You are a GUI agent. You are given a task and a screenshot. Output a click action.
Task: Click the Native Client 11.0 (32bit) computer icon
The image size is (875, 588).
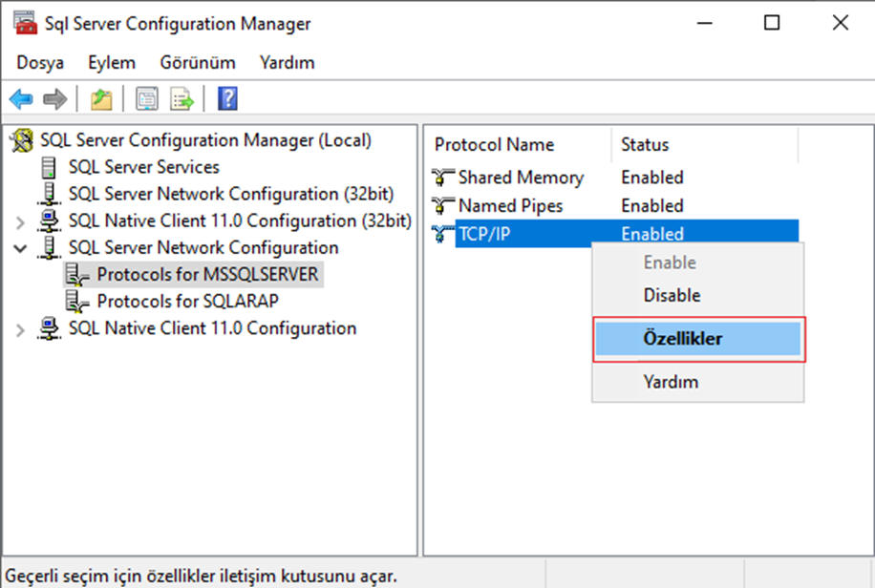coord(49,220)
